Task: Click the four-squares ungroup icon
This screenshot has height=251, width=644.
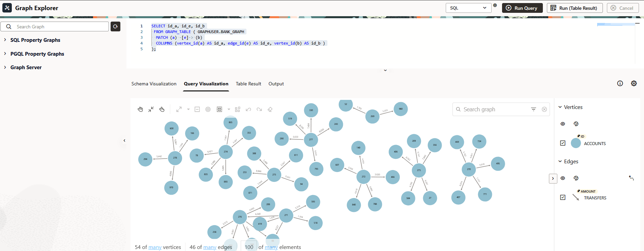Action: point(238,109)
